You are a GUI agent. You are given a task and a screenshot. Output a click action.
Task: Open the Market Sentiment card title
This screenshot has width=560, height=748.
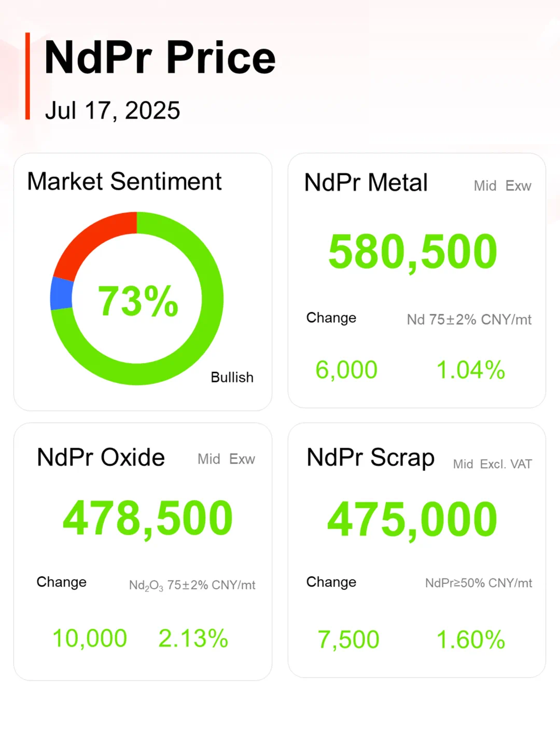click(x=124, y=182)
